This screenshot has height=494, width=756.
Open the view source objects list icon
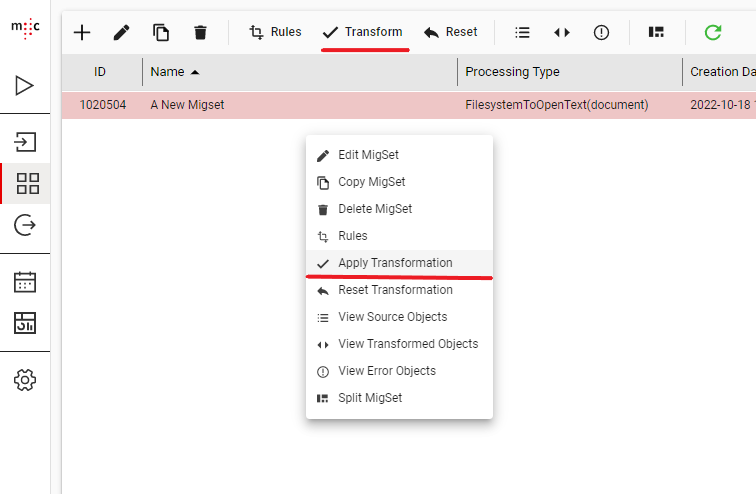point(522,32)
